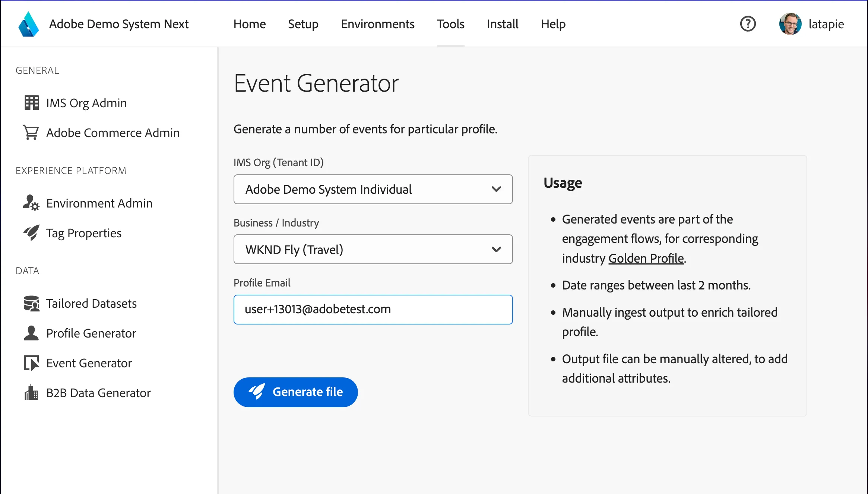Screen dimensions: 868x494
Task: Click the Event Generator cursor icon
Action: click(31, 363)
